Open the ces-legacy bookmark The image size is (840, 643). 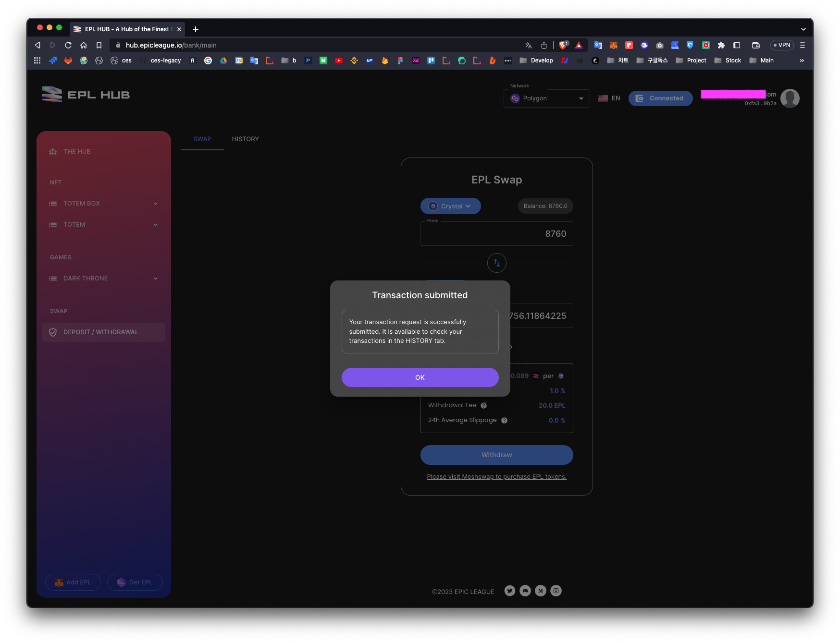pyautogui.click(x=161, y=61)
